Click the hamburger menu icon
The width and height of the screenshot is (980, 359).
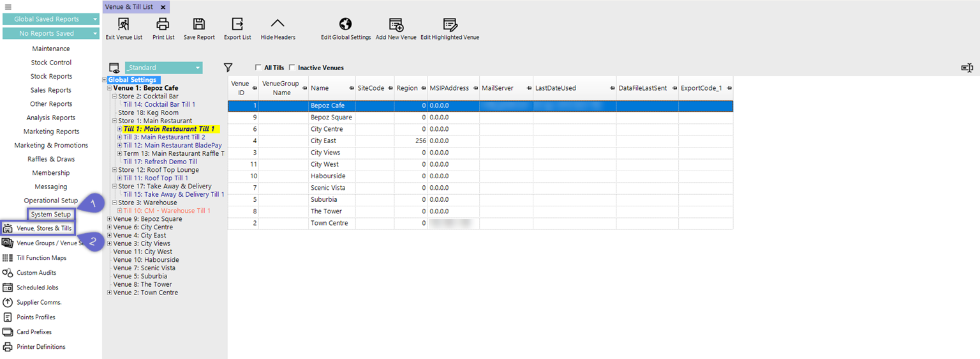coord(8,7)
